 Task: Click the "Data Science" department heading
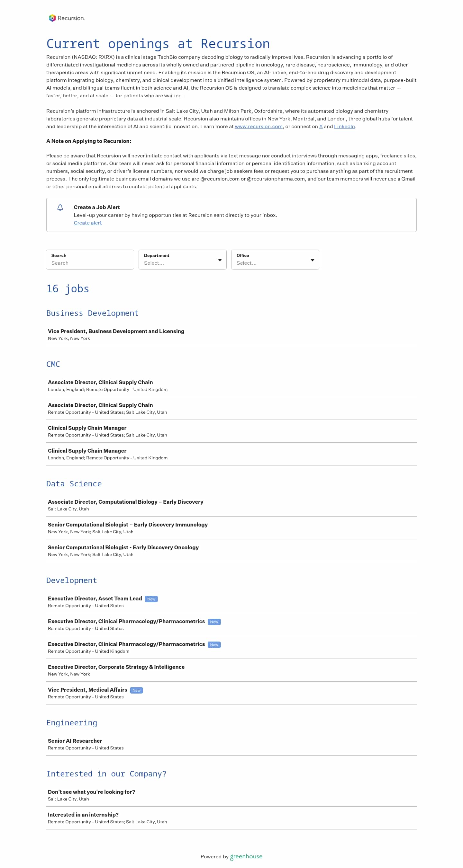pos(74,484)
